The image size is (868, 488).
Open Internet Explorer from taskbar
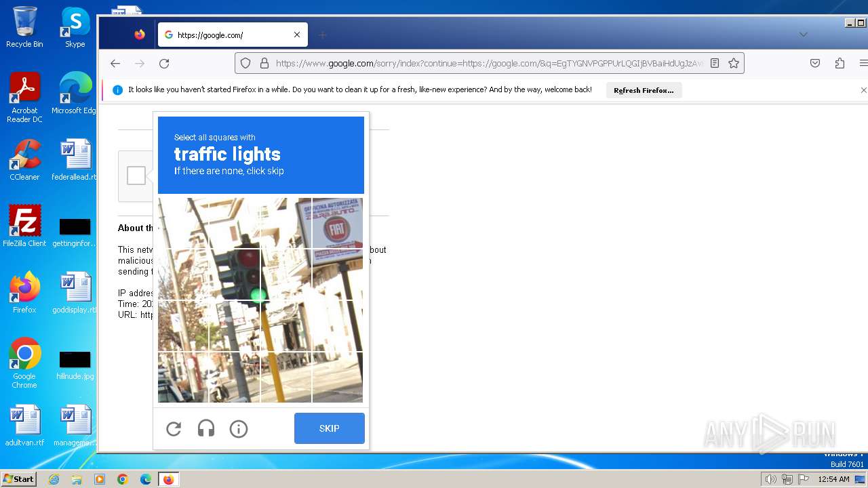(54, 479)
